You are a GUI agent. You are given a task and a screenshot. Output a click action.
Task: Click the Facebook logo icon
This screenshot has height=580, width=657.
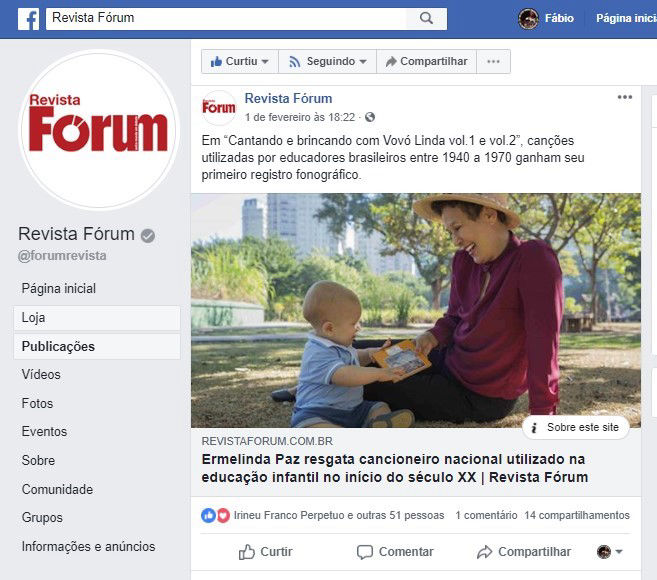coord(28,19)
